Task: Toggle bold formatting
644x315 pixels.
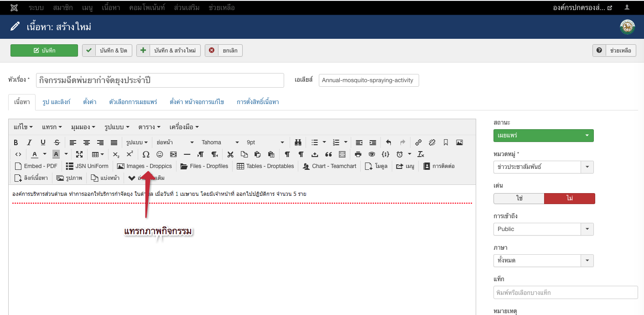Action: 16,142
